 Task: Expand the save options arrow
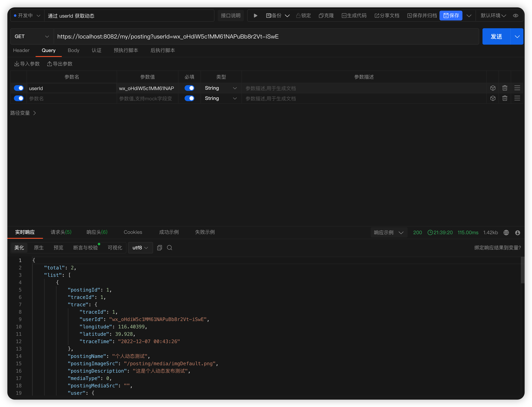coord(469,16)
